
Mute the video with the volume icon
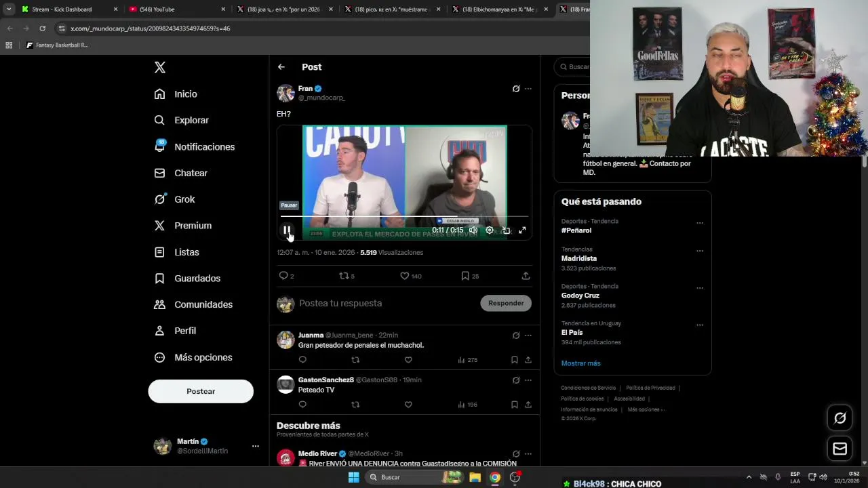coord(473,230)
